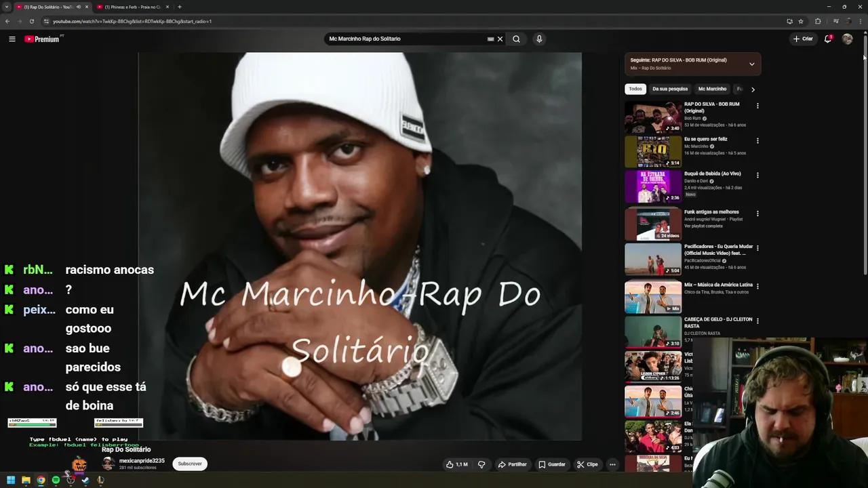Open Chrome three-dot menu
The image size is (868, 488).
click(861, 21)
